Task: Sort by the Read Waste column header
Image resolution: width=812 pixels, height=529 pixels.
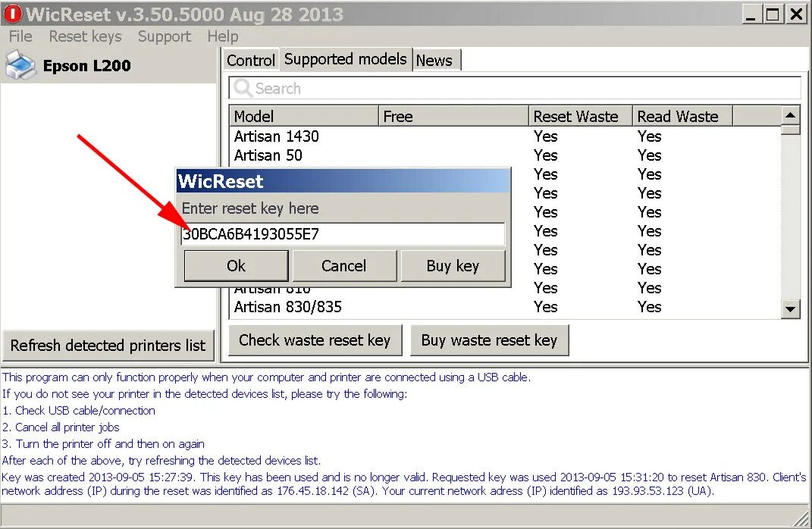Action: 682,116
